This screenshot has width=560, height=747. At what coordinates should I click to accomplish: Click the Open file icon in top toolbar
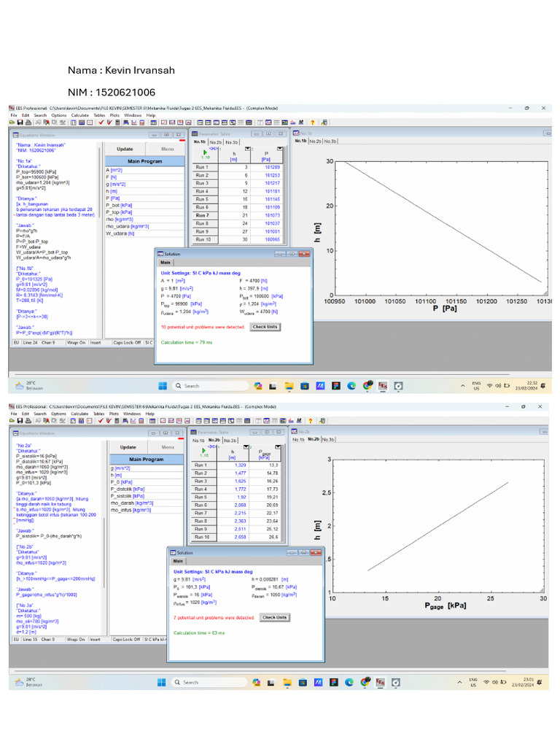pos(12,123)
